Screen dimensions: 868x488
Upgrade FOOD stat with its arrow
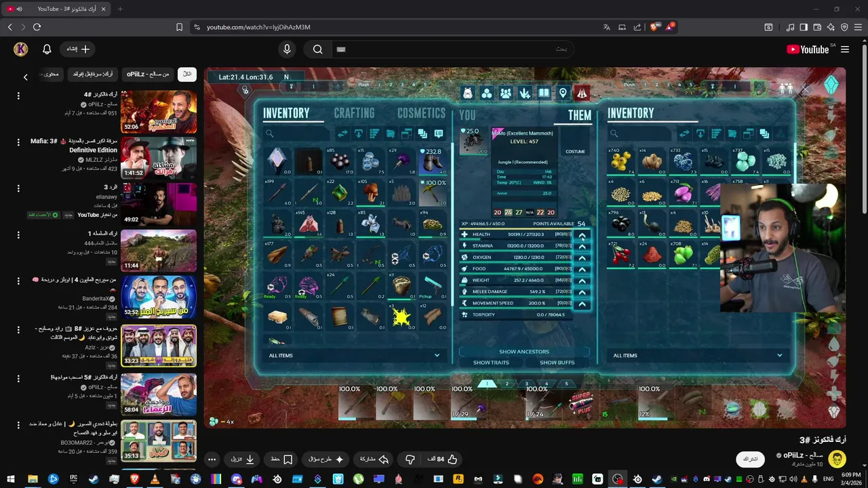582,269
